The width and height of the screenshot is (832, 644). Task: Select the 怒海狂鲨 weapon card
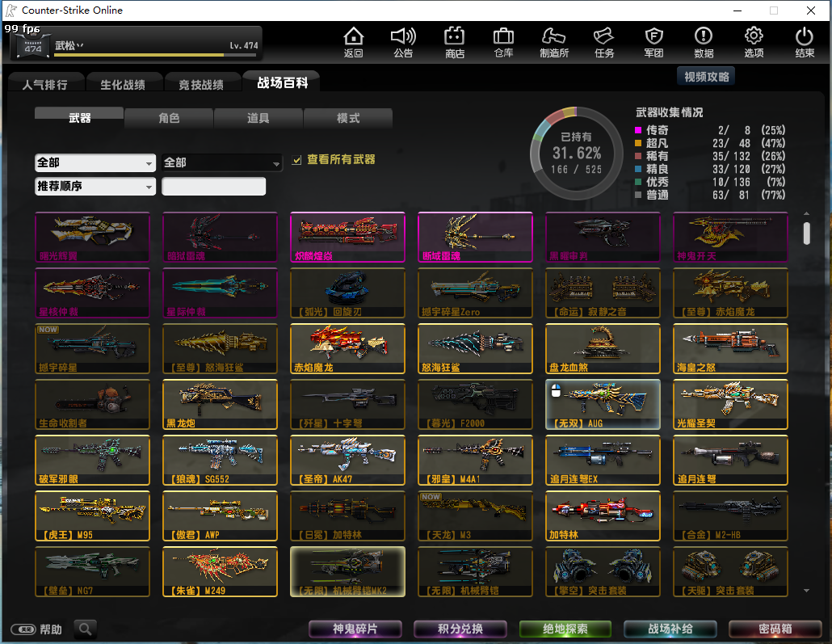[476, 349]
